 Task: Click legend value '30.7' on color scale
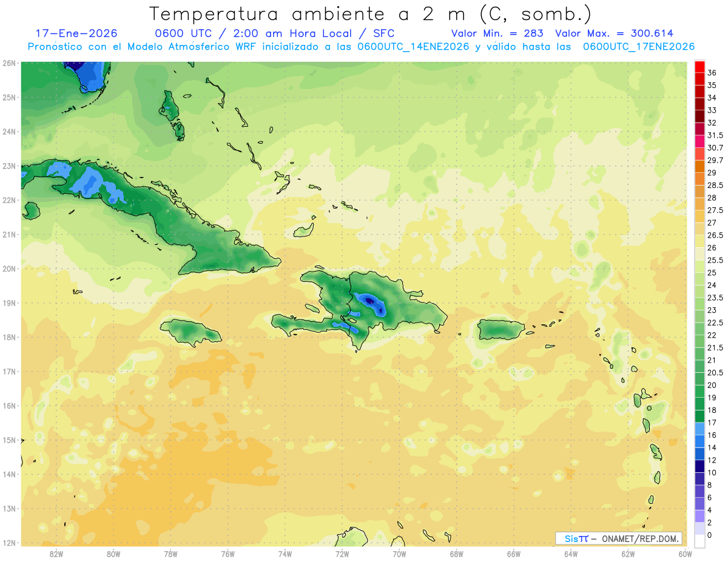pyautogui.click(x=715, y=148)
